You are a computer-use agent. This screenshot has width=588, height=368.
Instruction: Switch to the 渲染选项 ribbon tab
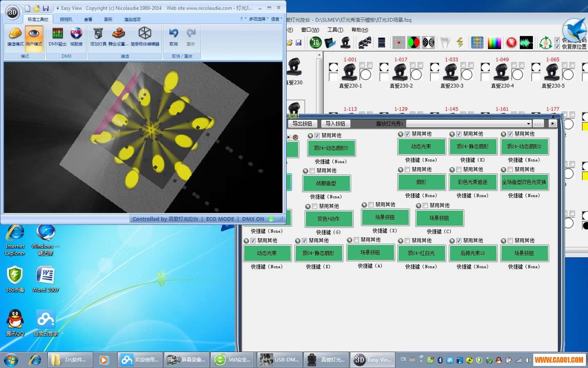point(132,19)
